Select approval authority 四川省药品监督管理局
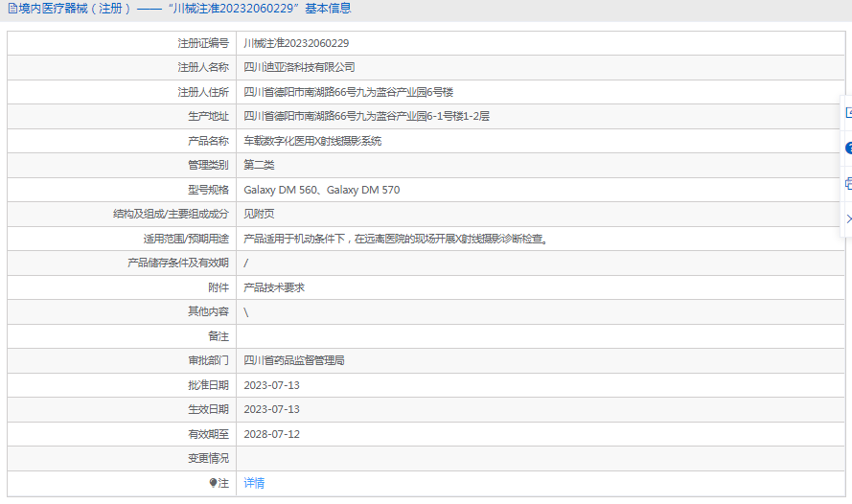The height and width of the screenshot is (504, 852). pyautogui.click(x=294, y=360)
